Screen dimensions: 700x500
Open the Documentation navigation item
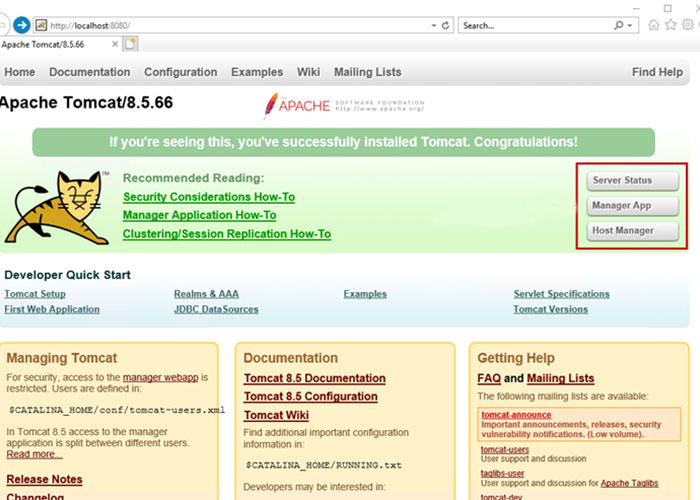pos(90,72)
